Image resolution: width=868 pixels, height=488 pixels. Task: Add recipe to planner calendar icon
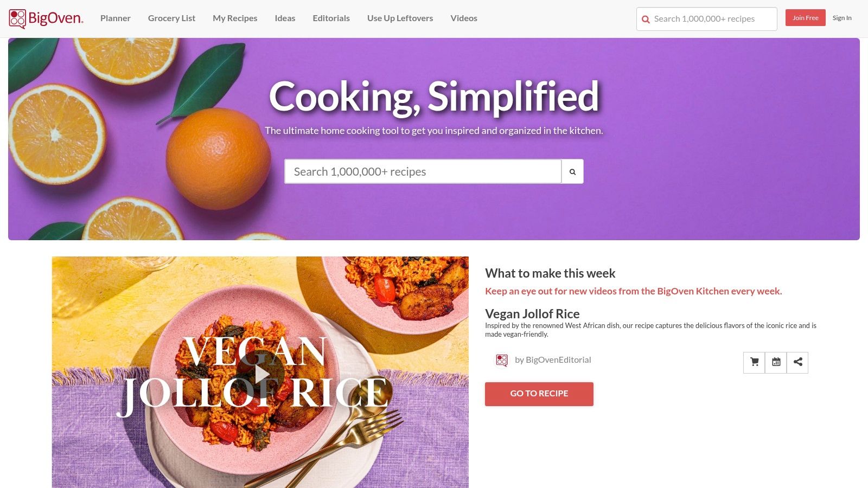[776, 362]
